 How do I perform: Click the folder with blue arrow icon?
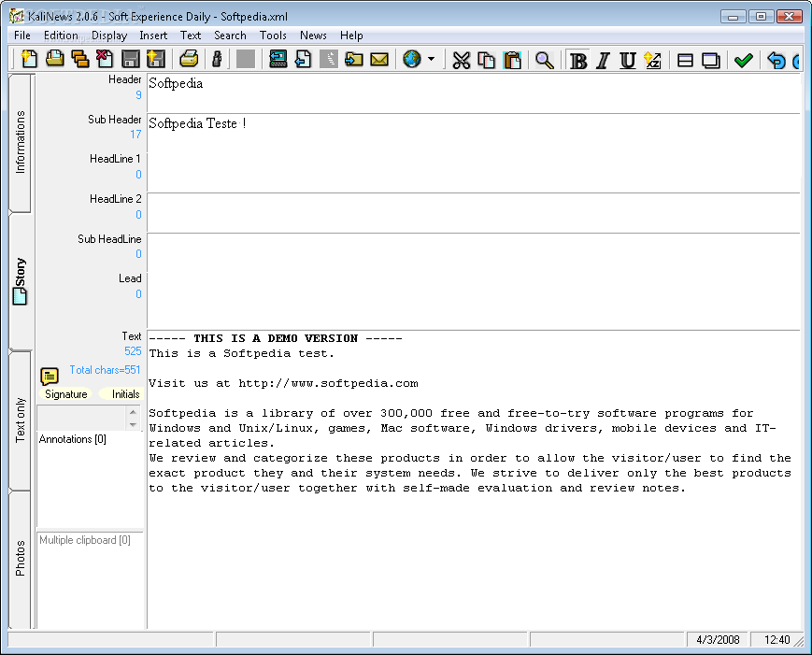[x=354, y=59]
